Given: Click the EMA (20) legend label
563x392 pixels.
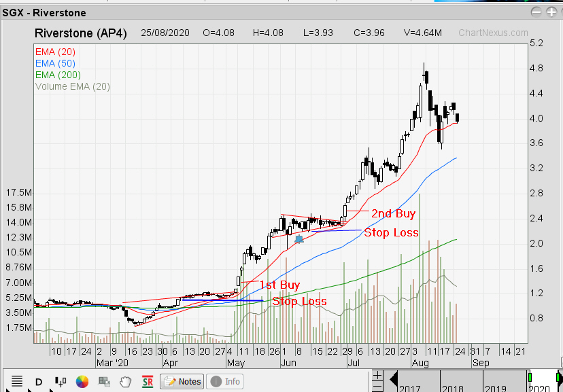Looking at the screenshot, I should pos(55,52).
